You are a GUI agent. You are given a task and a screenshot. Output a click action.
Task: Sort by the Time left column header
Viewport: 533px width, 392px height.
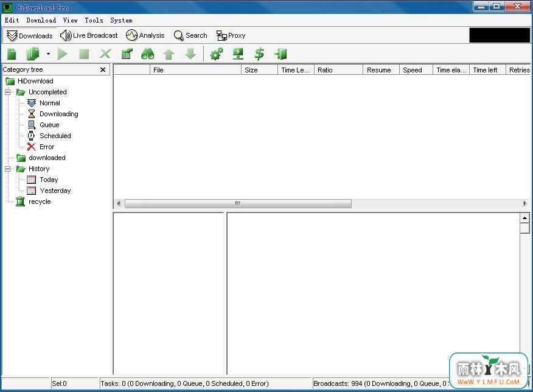click(487, 70)
